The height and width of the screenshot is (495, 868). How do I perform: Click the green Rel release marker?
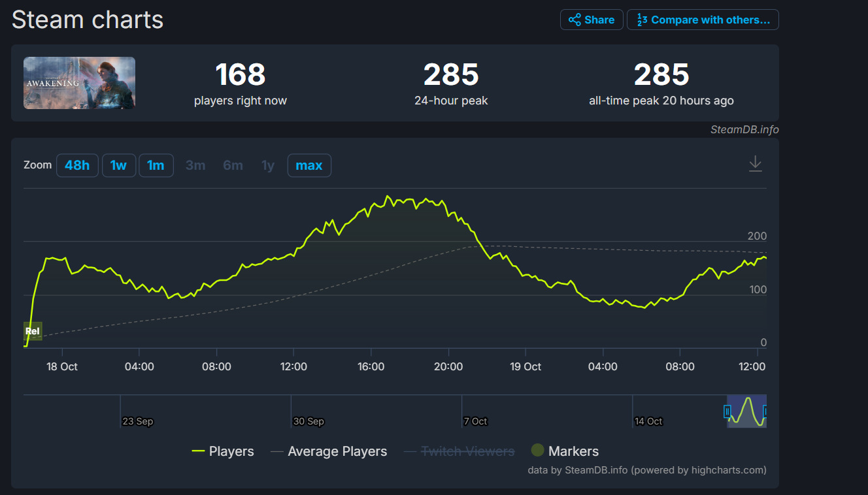click(33, 331)
